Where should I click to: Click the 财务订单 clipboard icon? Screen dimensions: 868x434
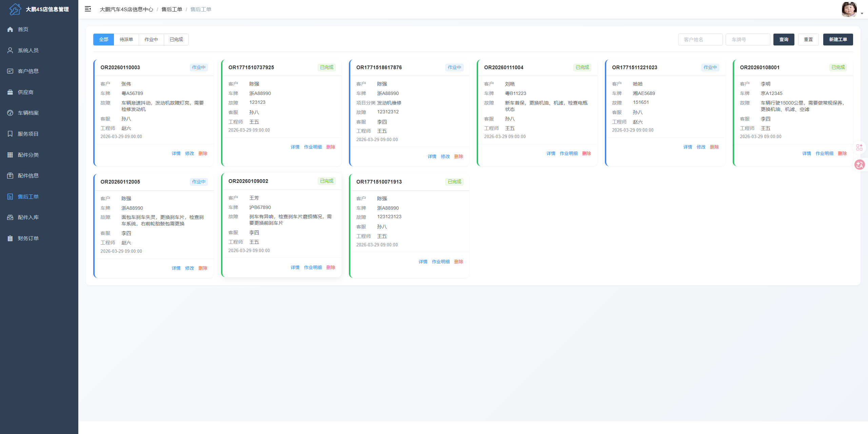pyautogui.click(x=10, y=239)
